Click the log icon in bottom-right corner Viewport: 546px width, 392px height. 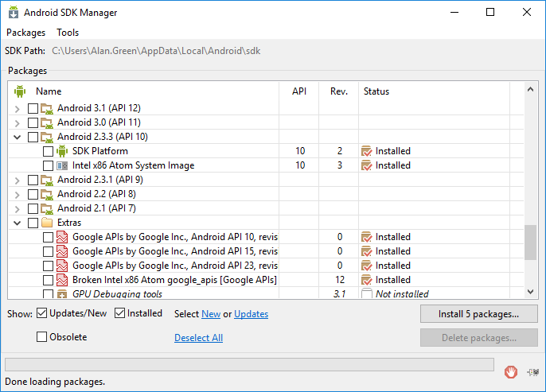click(532, 371)
